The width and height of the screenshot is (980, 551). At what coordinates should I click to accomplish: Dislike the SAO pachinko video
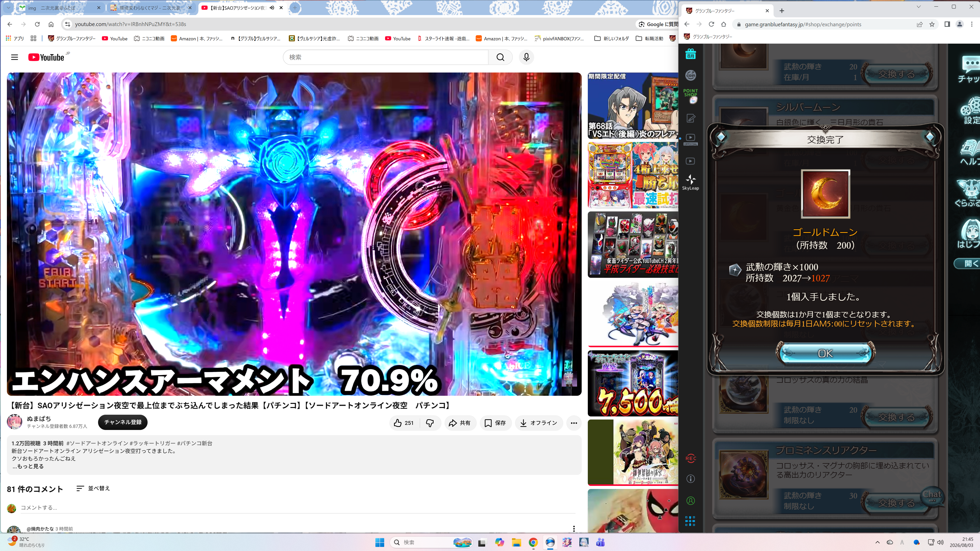[x=430, y=423]
